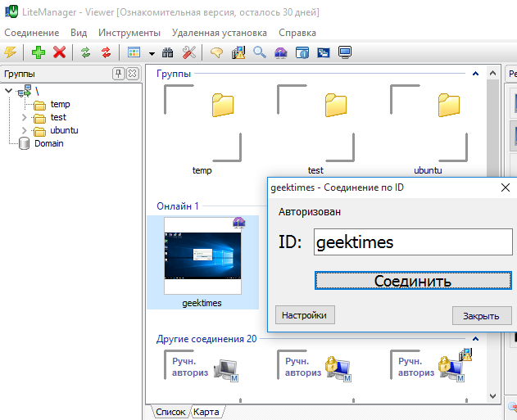
Task: Click the magnifying glass search icon
Action: click(x=260, y=52)
